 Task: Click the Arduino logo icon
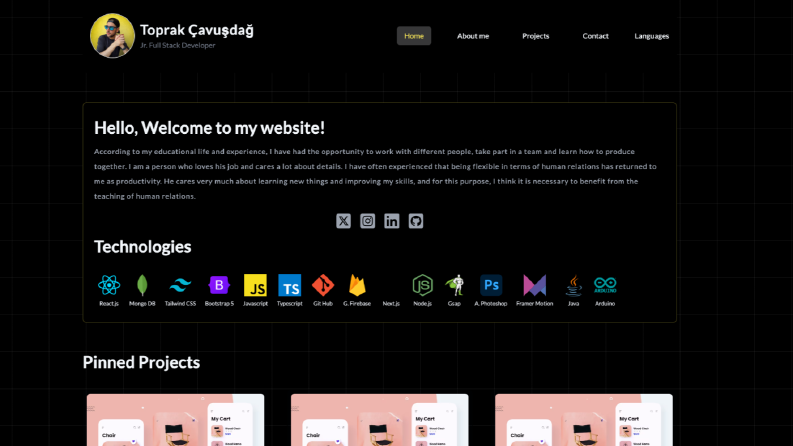click(605, 285)
